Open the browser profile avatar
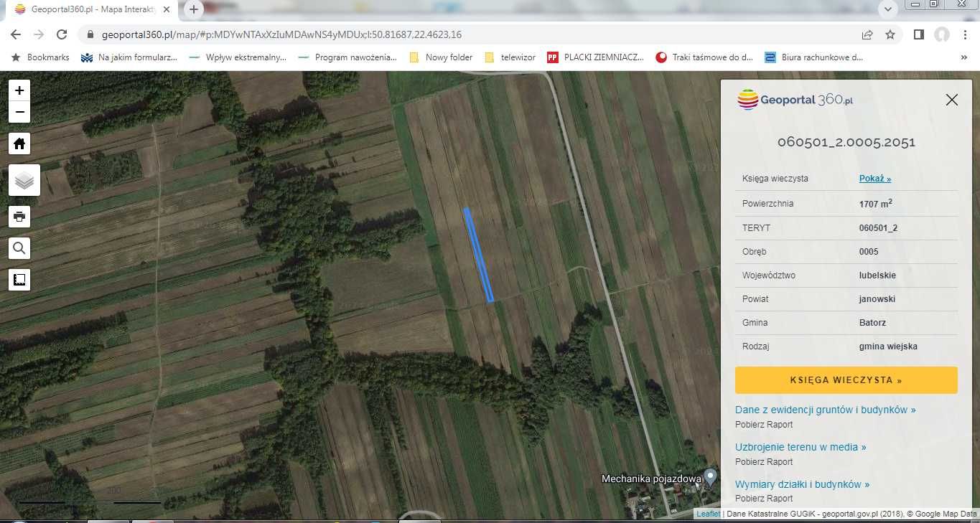 (x=942, y=34)
